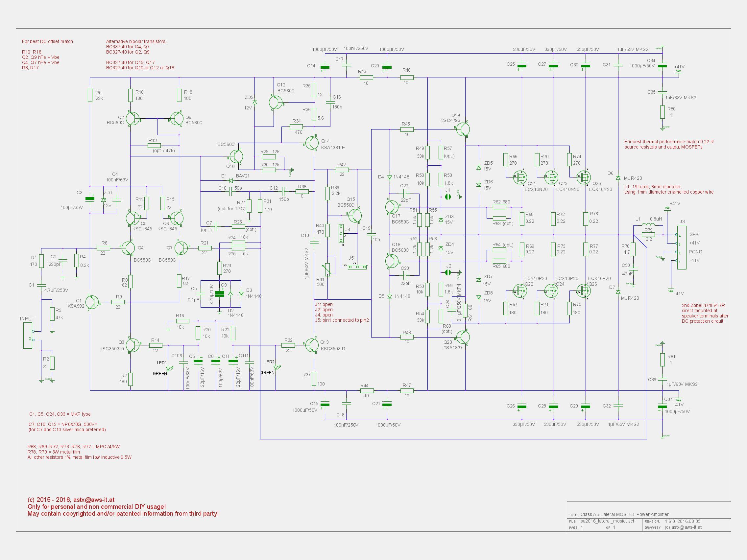Click the R80 1 ohm resistor symbol

[662, 112]
